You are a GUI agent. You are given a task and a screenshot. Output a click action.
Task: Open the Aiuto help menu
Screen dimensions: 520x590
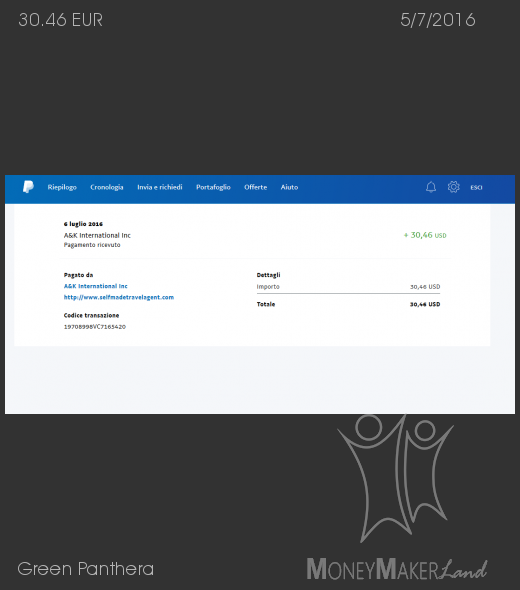(x=289, y=187)
